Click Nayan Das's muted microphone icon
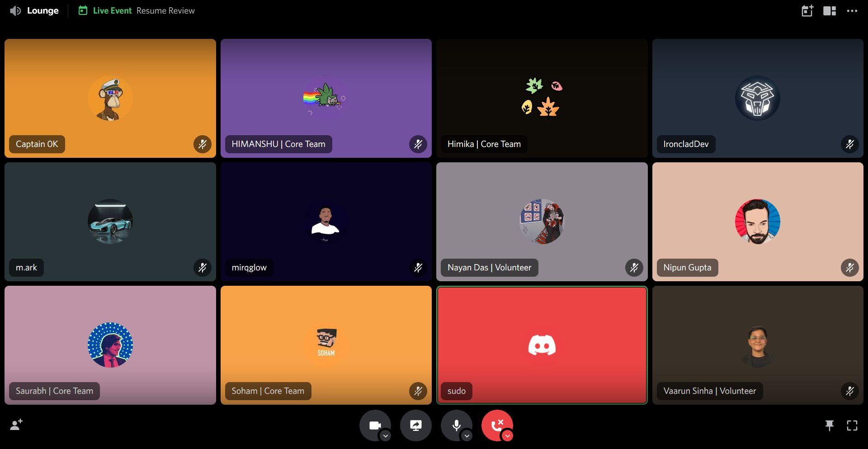 (634, 268)
